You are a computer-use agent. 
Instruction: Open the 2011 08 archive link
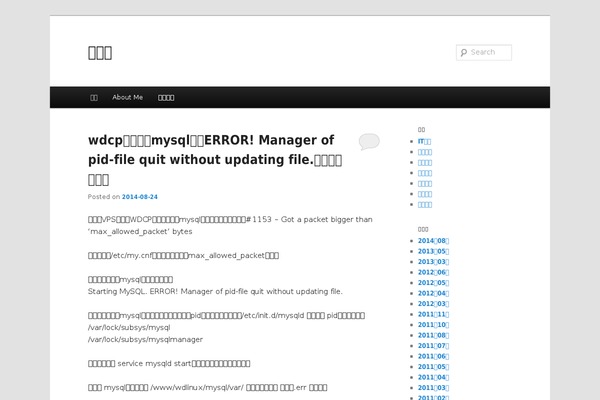coord(433,335)
